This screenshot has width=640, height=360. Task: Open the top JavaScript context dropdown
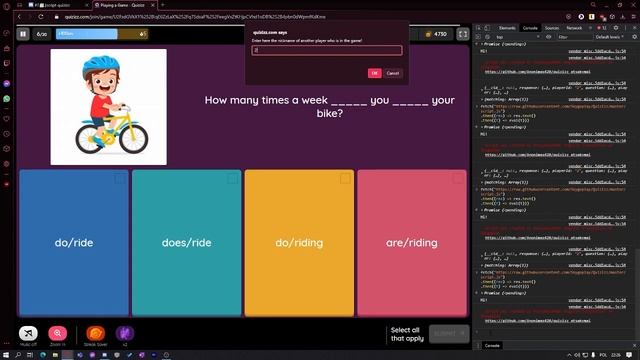[x=517, y=37]
